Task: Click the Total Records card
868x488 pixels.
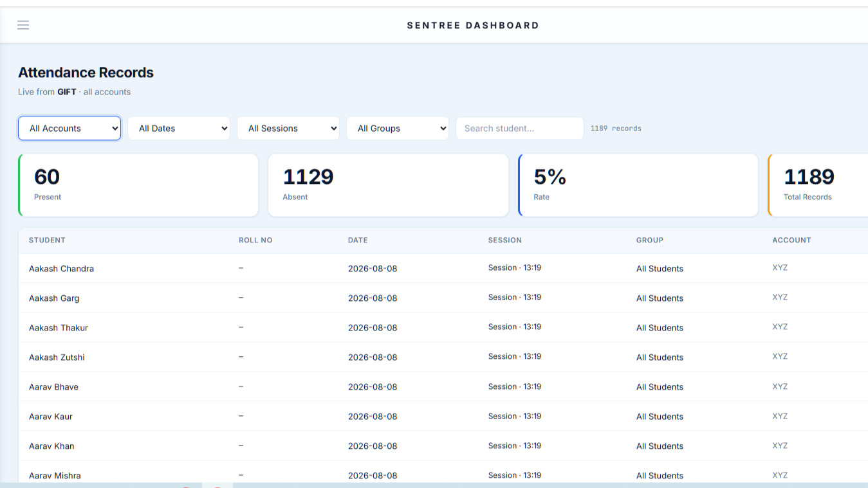Action: (x=818, y=185)
